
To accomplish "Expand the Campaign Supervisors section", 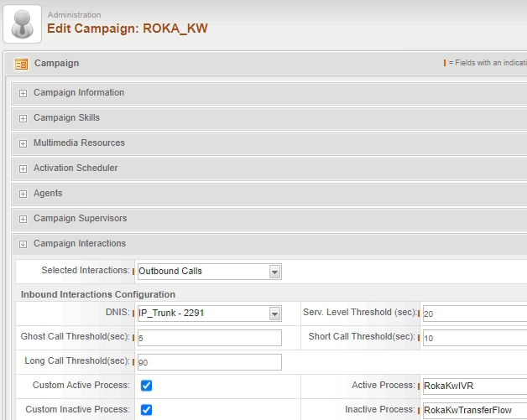I will 23,219.
